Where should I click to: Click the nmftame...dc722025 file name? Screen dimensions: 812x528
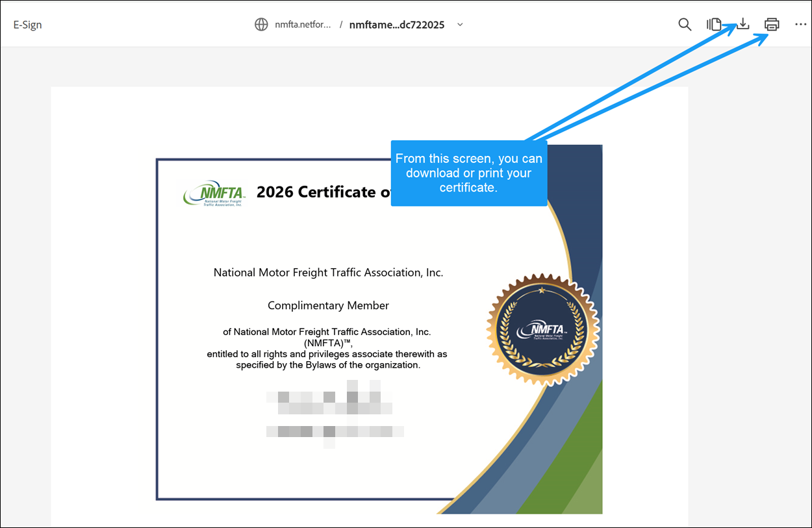click(x=396, y=25)
